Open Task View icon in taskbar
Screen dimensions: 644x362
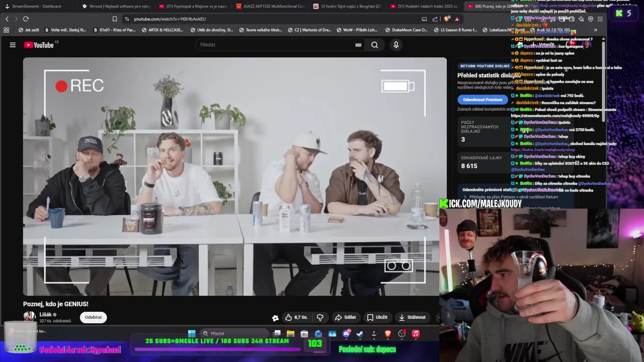pyautogui.click(x=277, y=333)
